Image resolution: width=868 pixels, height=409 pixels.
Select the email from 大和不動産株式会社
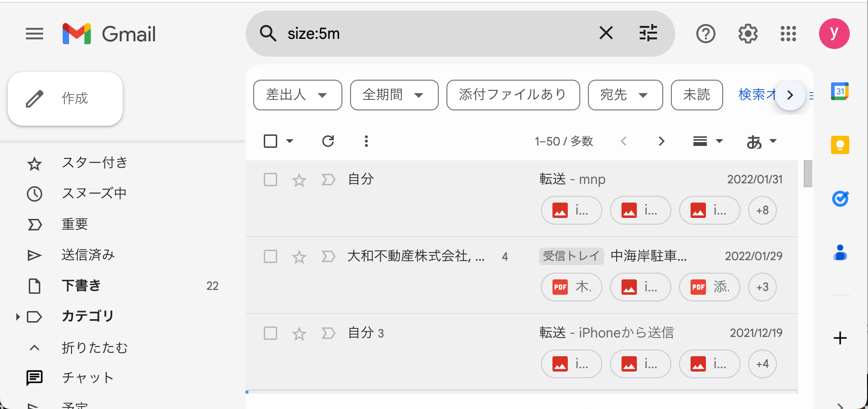(270, 256)
